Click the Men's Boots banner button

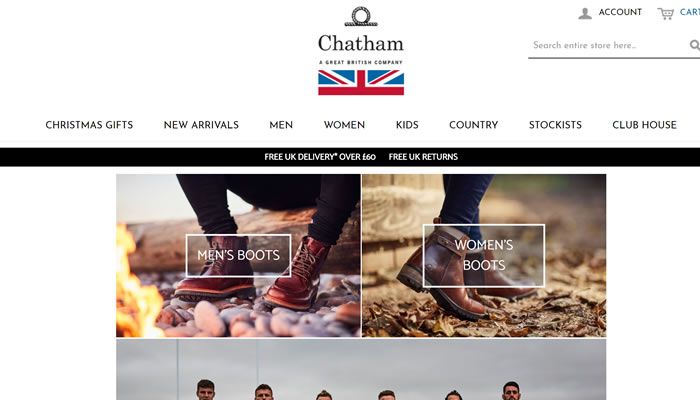coord(238,255)
